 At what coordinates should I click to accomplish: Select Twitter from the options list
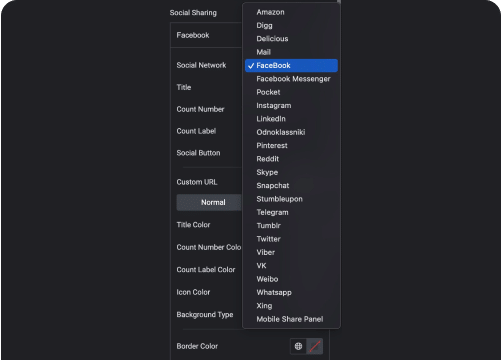pyautogui.click(x=291, y=239)
